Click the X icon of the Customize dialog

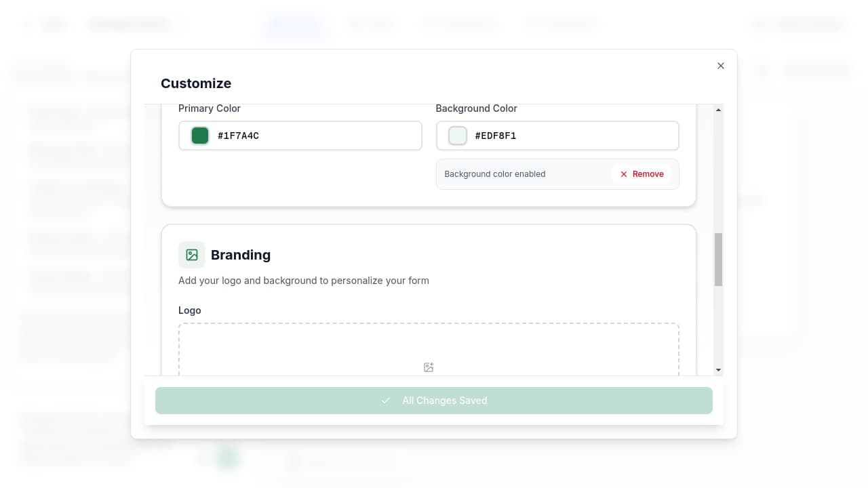tap(721, 66)
